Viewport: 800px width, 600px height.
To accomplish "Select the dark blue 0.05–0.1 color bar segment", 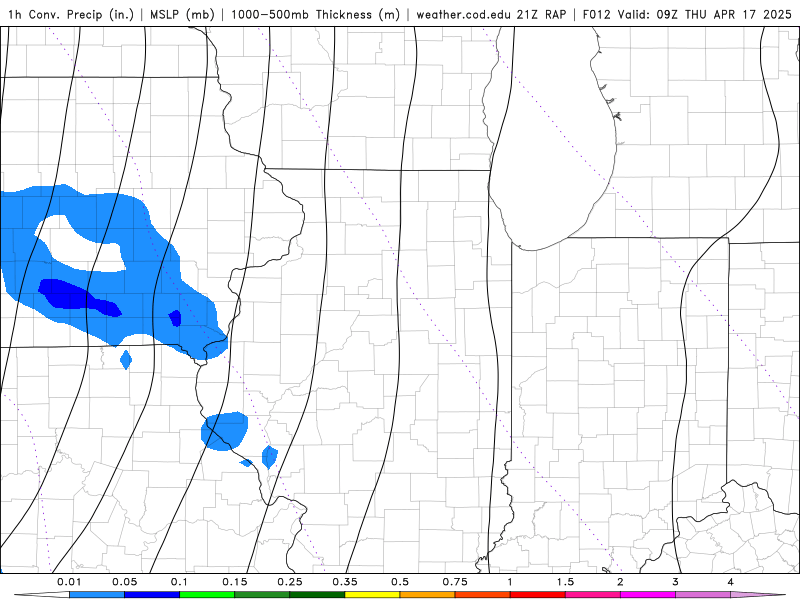I will [152, 595].
